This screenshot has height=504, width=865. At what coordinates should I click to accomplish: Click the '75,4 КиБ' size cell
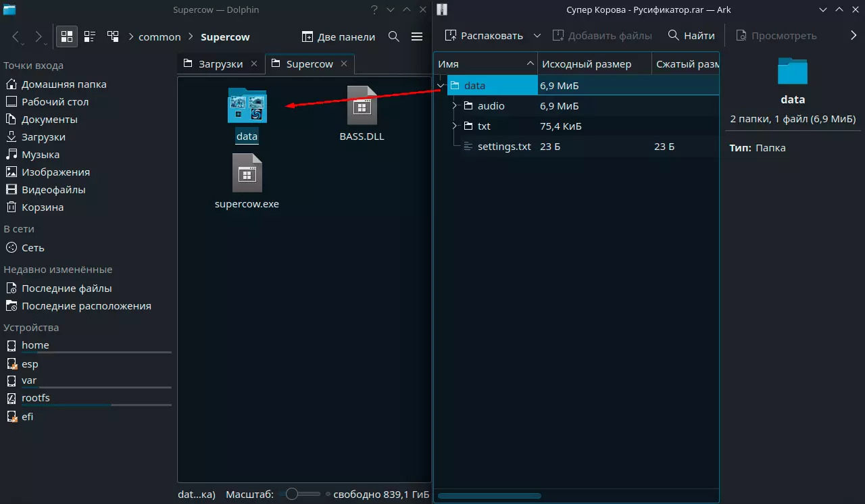coord(561,126)
